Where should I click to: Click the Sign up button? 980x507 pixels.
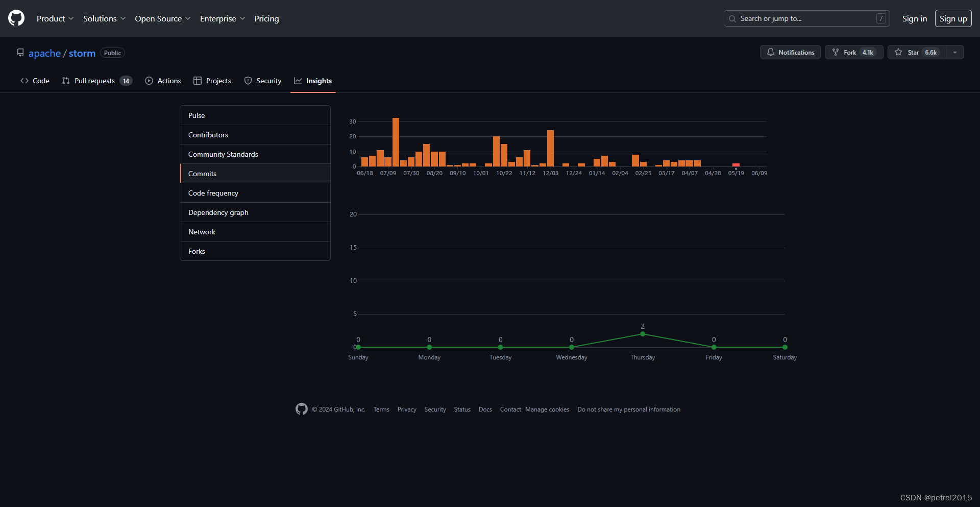click(x=953, y=18)
